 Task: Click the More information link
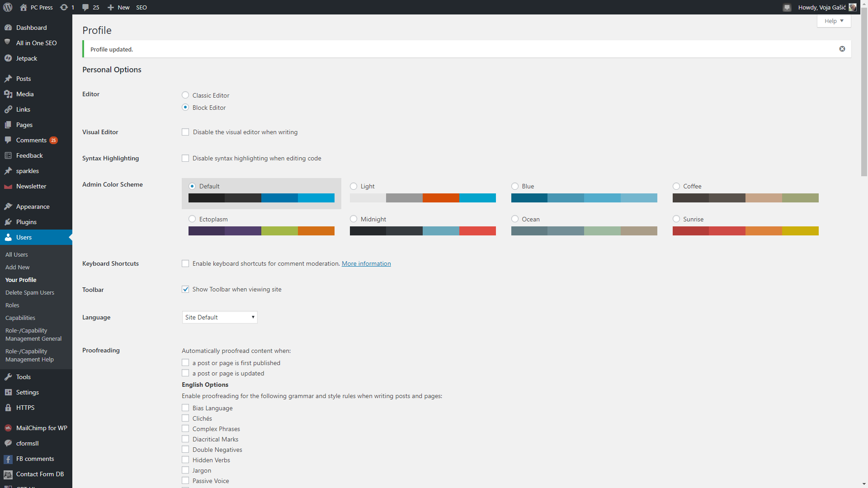pyautogui.click(x=366, y=263)
